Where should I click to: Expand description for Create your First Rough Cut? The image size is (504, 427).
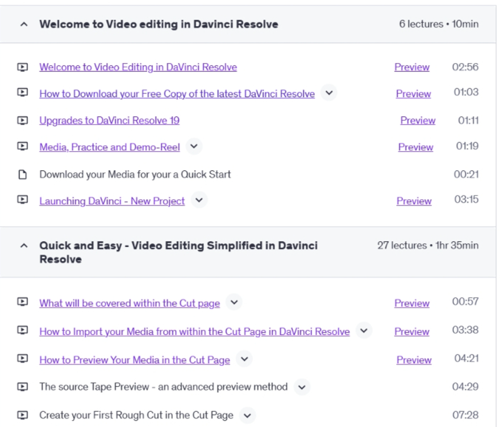(x=247, y=416)
